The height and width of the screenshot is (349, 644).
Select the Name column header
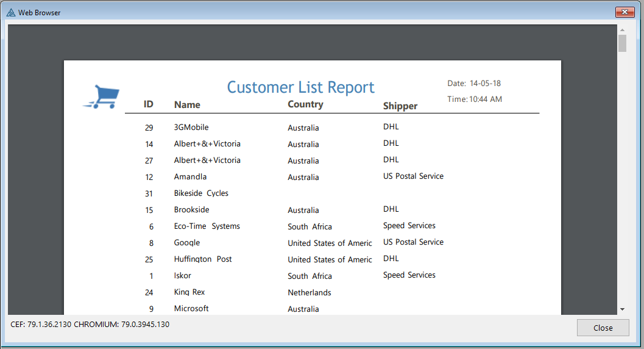(x=187, y=105)
